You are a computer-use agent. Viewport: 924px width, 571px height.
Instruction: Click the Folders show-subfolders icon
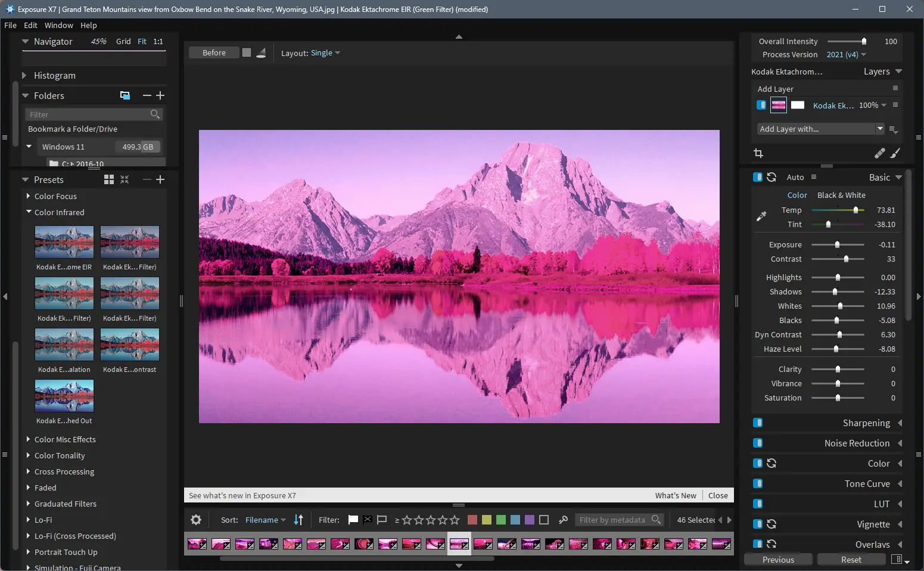[x=125, y=95]
